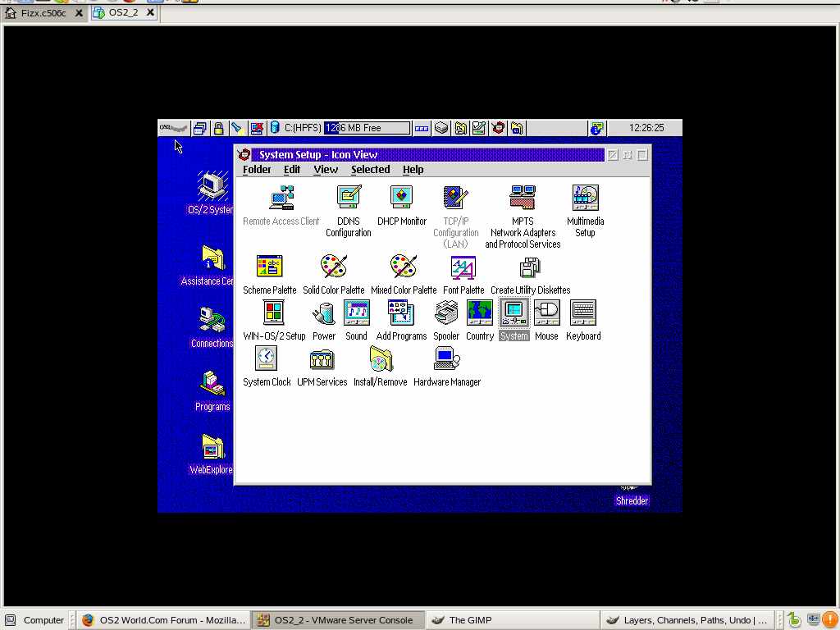840x630 pixels.
Task: Open the System Clock icon
Action: click(266, 359)
